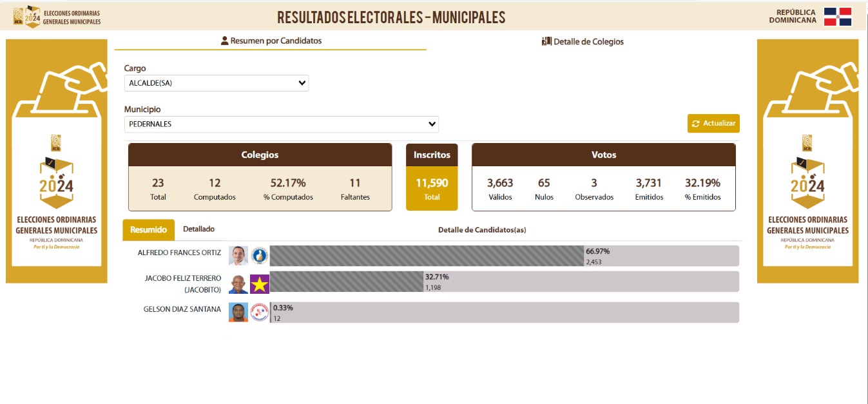Screen dimensions: 868x404
Task: Click Alfredo Frances Ortiz's 66.97% vote bar
Action: (427, 256)
